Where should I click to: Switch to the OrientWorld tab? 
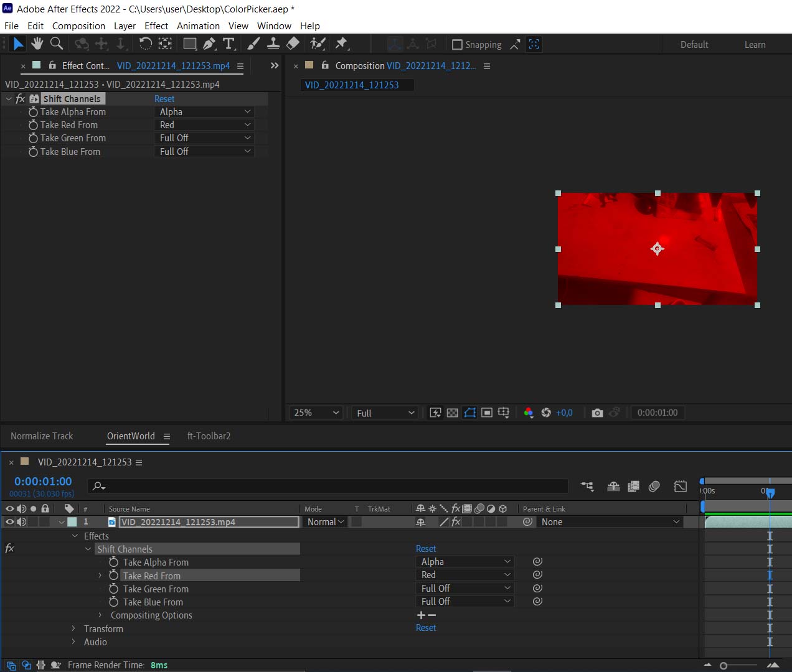[x=131, y=436]
